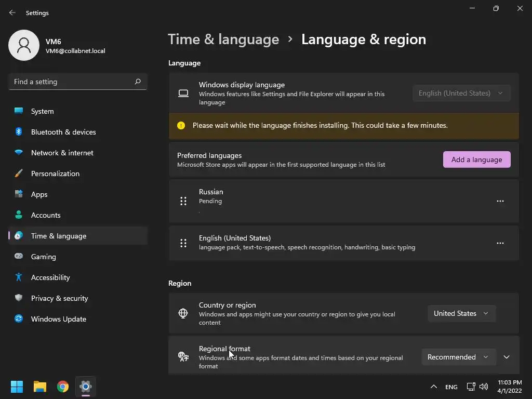Click the Country or region label
The image size is (532, 399).
(x=228, y=305)
